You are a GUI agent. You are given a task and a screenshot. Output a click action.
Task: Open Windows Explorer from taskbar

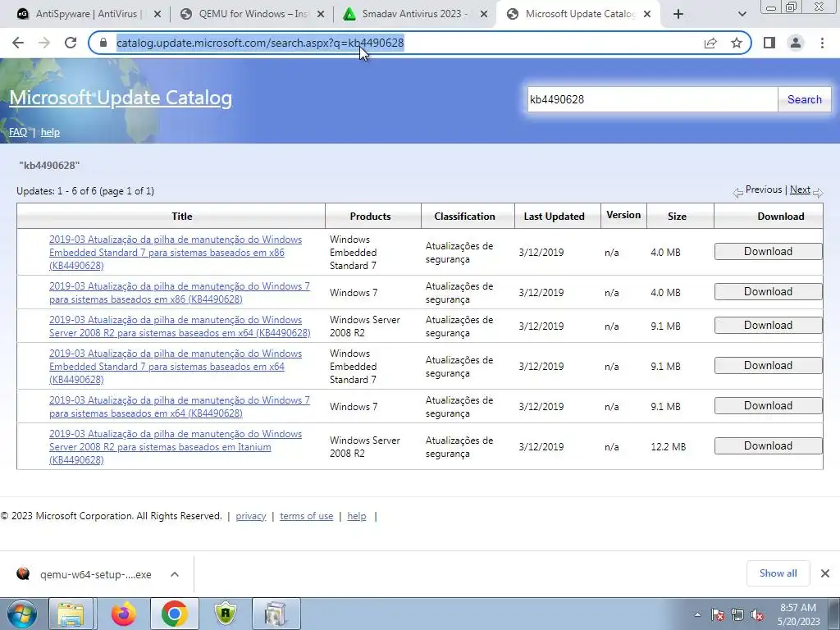pyautogui.click(x=71, y=614)
